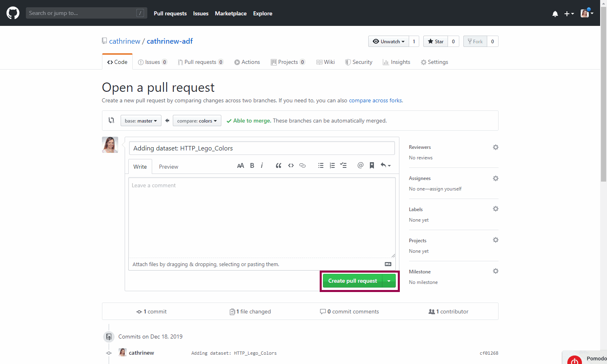Mention a user with the @ icon
The height and width of the screenshot is (364, 607).
point(360,165)
